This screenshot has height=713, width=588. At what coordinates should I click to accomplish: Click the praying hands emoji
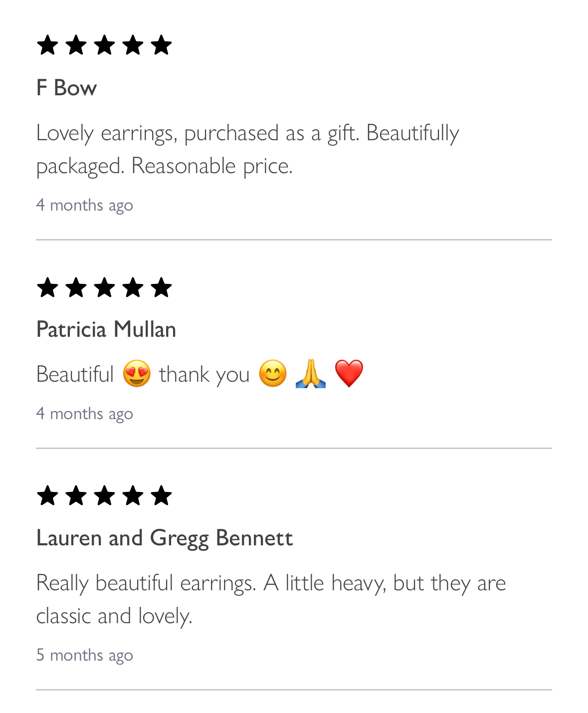coord(310,374)
